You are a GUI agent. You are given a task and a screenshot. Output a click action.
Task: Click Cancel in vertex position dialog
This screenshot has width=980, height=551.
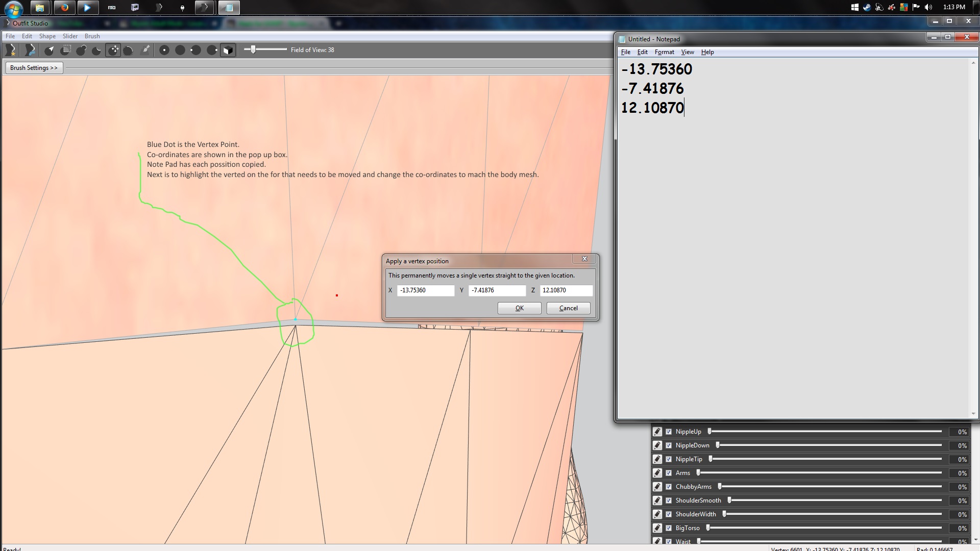click(568, 308)
